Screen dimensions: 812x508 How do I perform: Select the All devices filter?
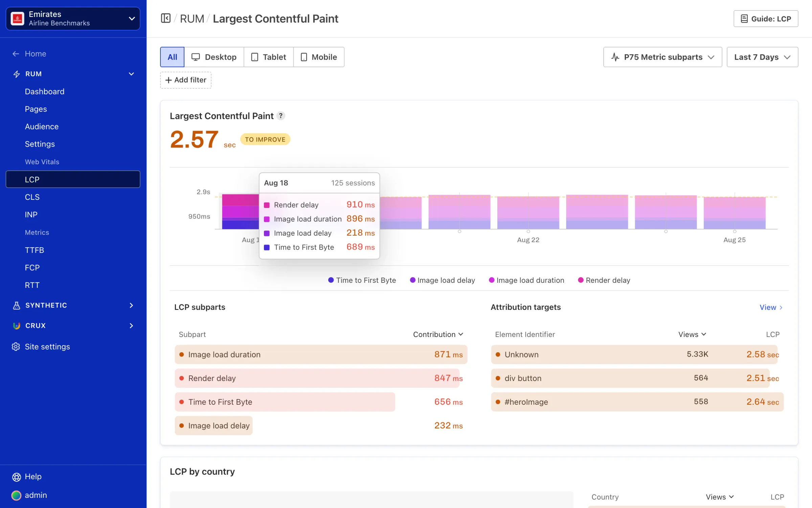[172, 57]
